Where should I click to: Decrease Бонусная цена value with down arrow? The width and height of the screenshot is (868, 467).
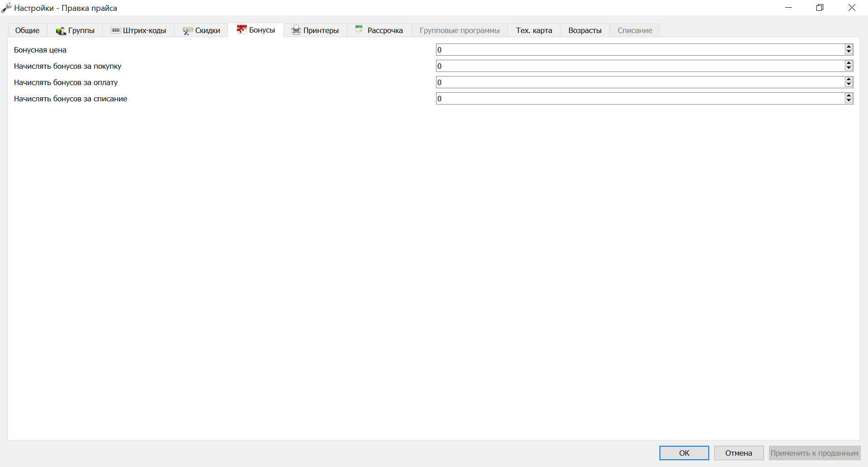(849, 52)
